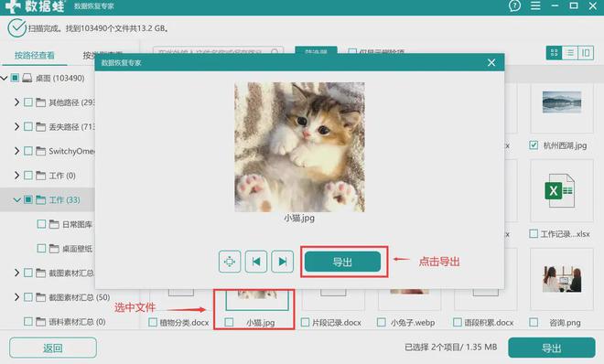Toggle the 桌面 (103490) checkbox

[15, 78]
